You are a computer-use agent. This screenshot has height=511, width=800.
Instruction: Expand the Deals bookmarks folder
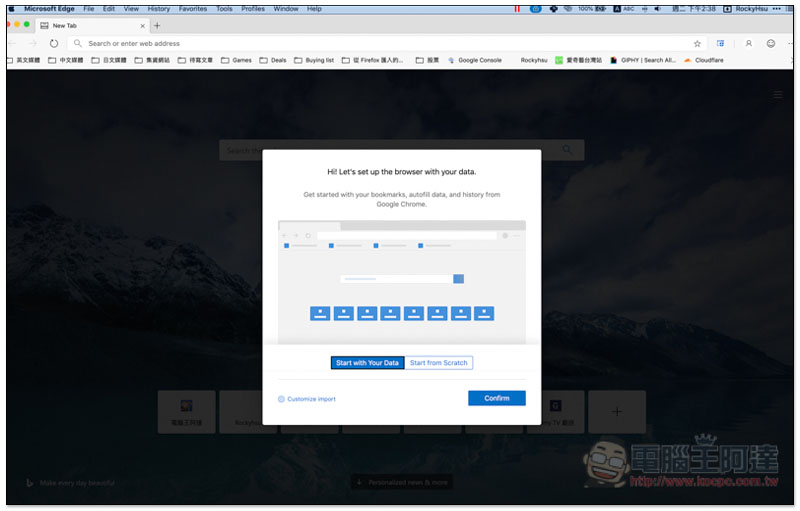272,60
